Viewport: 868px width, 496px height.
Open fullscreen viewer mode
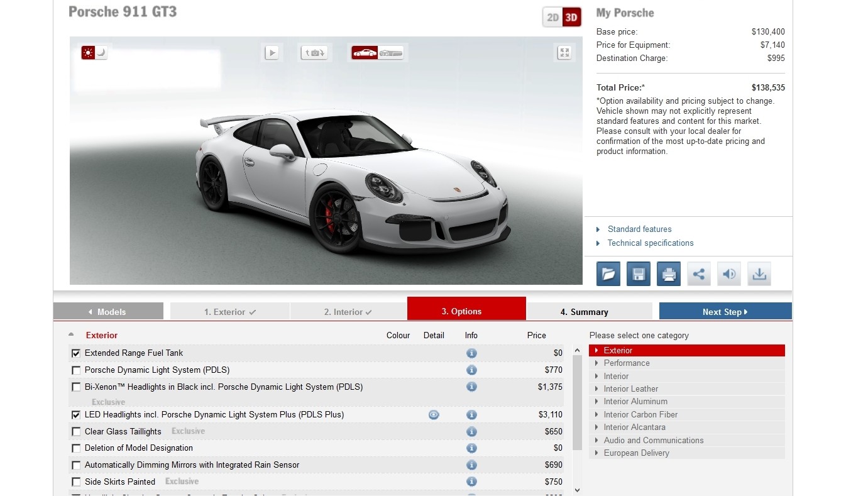pyautogui.click(x=564, y=53)
